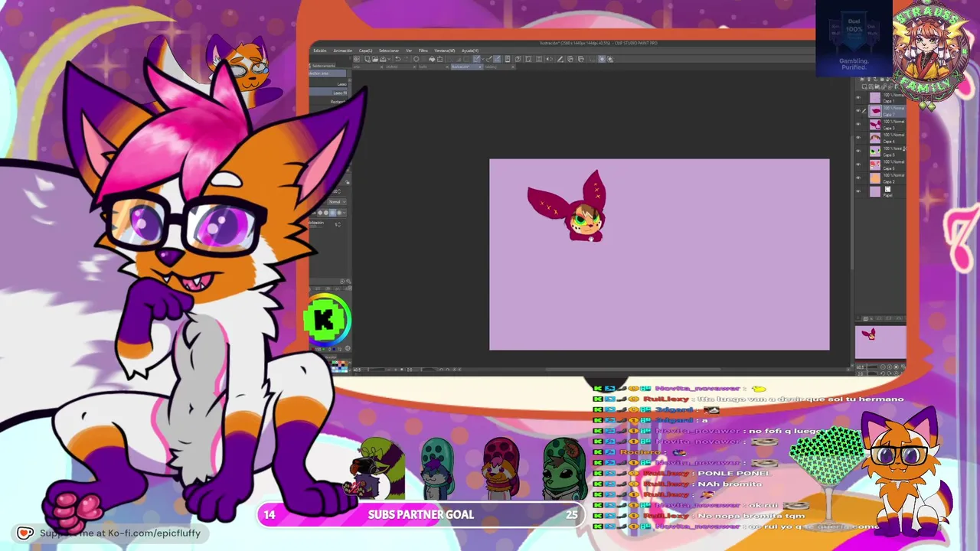This screenshot has height=551, width=980.
Task: Click the Redo arrow icon
Action: tap(406, 59)
